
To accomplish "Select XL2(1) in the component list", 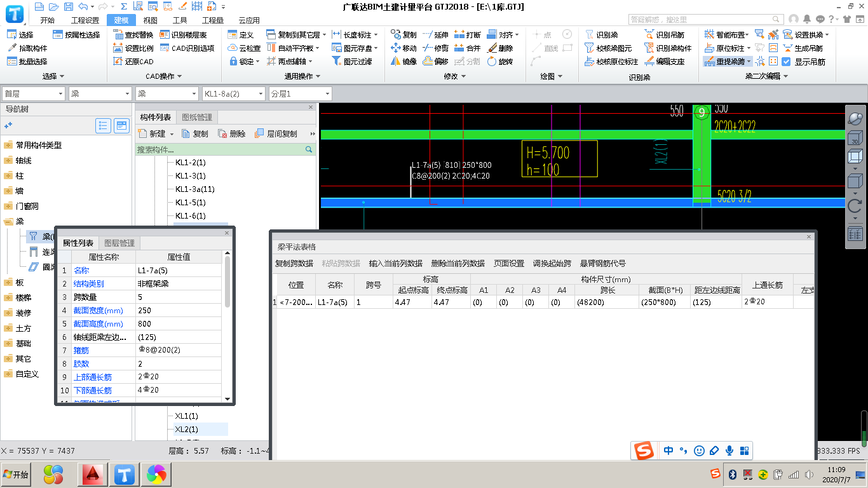I will [186, 429].
